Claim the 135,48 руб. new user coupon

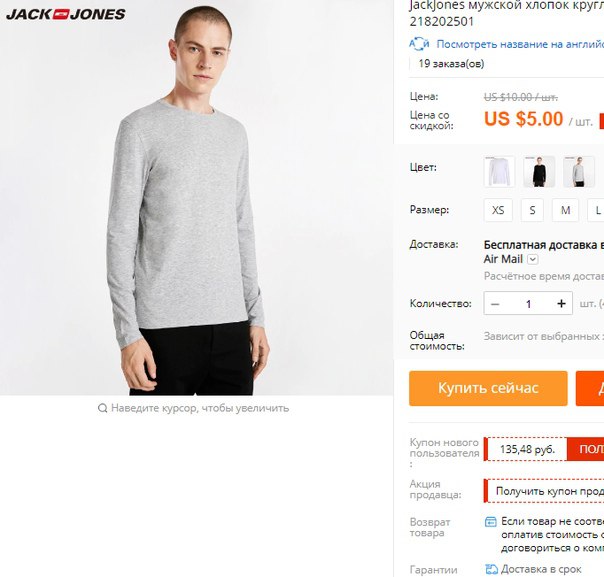click(x=585, y=449)
